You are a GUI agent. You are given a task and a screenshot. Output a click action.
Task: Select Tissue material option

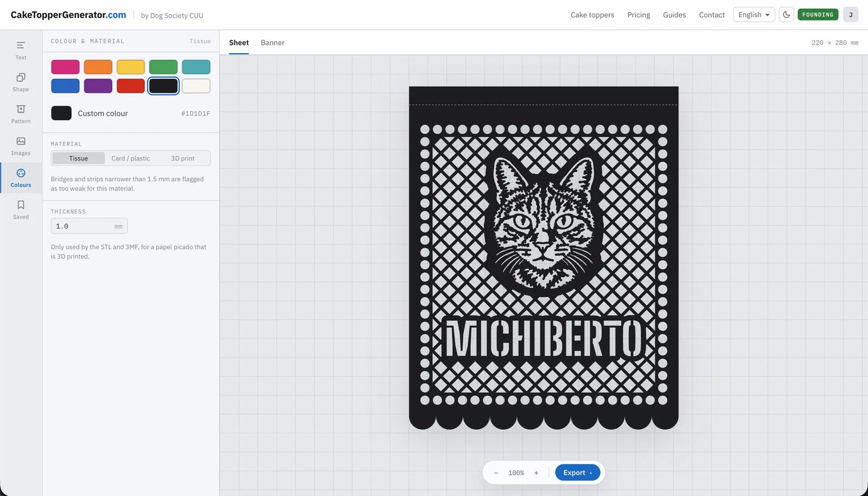79,158
